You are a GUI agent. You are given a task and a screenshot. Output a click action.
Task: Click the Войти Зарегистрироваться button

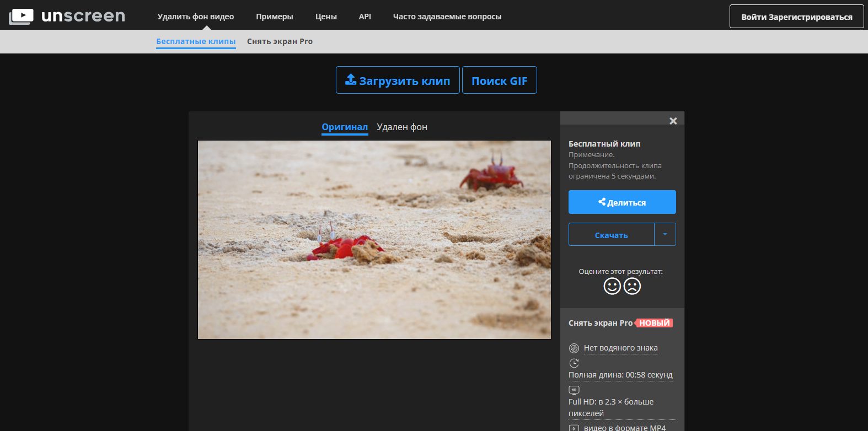pos(797,17)
